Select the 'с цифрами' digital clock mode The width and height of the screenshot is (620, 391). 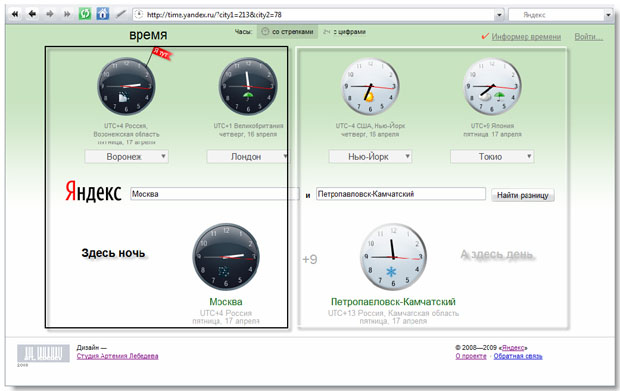[x=344, y=32]
